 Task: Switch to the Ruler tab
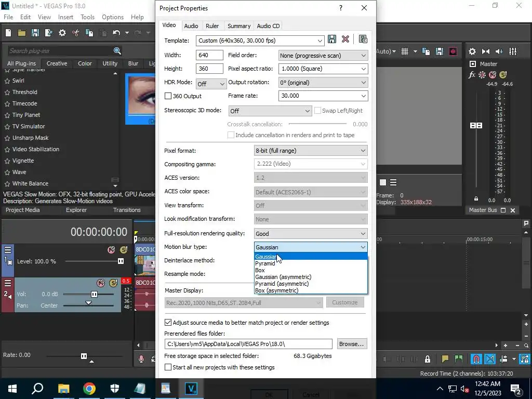212,26
